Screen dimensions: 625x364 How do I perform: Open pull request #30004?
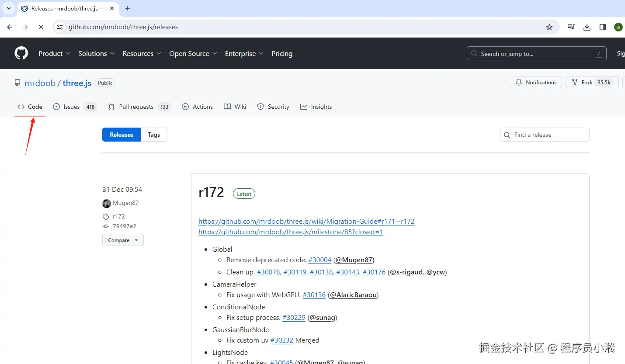(x=320, y=260)
